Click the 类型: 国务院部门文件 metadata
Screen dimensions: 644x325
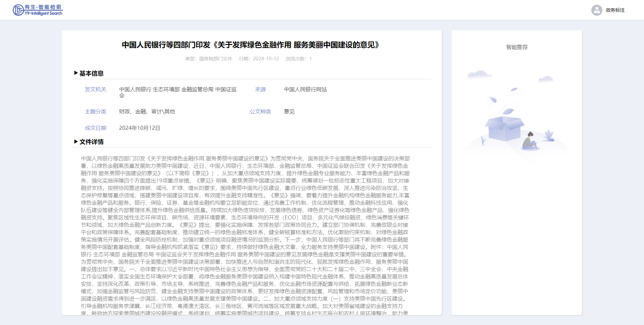tap(209, 59)
